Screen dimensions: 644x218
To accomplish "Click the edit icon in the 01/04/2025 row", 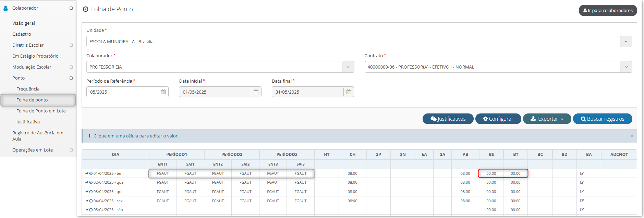I will [x=582, y=173].
